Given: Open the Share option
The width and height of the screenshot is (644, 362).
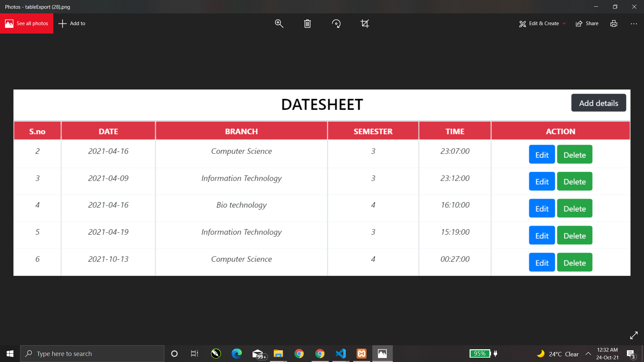Looking at the screenshot, I should tap(587, 23).
